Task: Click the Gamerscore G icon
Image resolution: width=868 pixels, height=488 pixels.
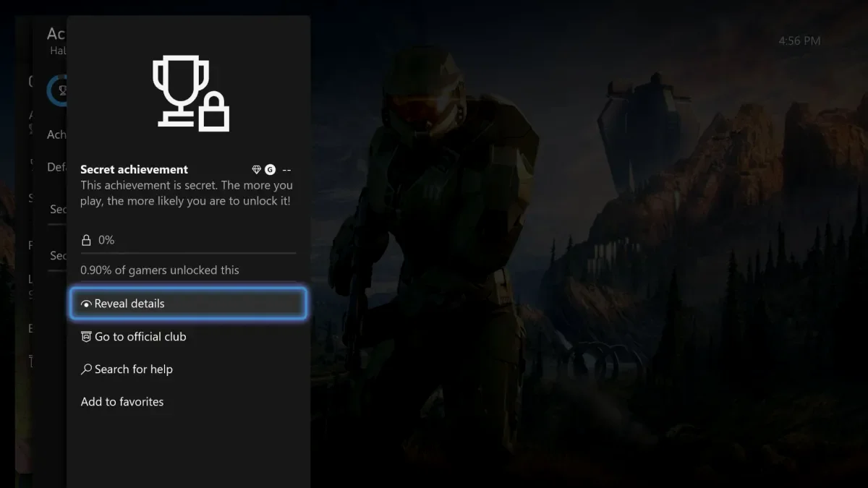Action: click(x=270, y=170)
